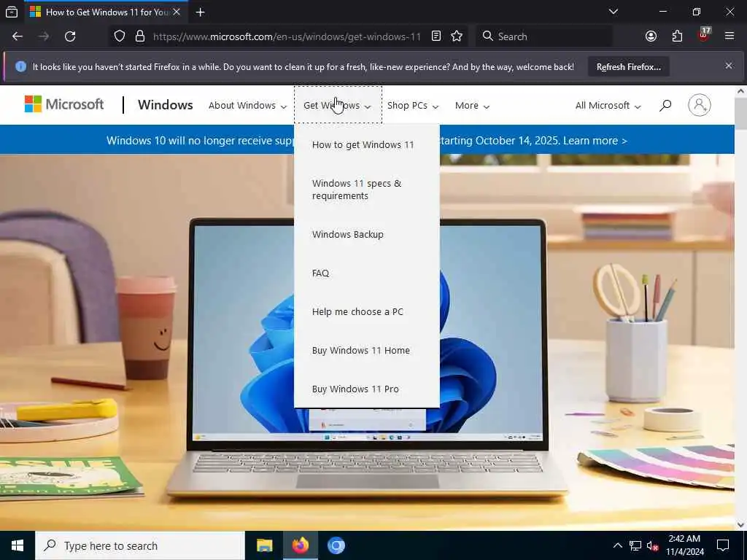
Task: Open the notification center icon
Action: tap(723, 545)
